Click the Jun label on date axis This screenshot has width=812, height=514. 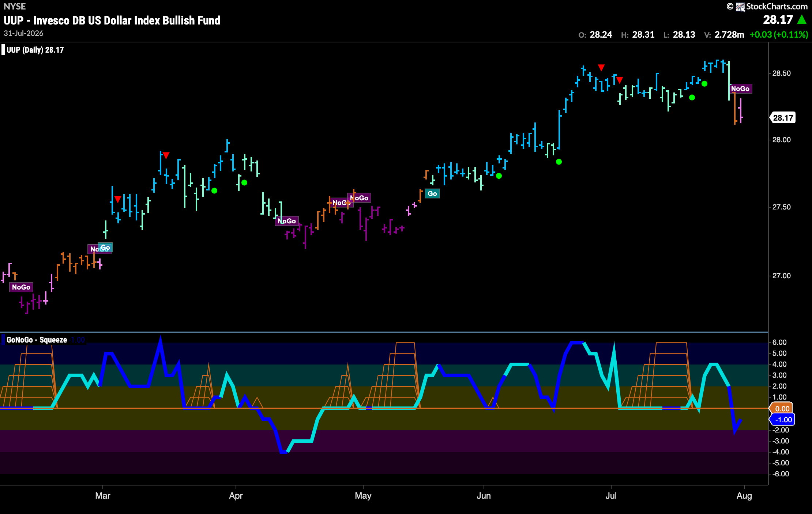(484, 495)
